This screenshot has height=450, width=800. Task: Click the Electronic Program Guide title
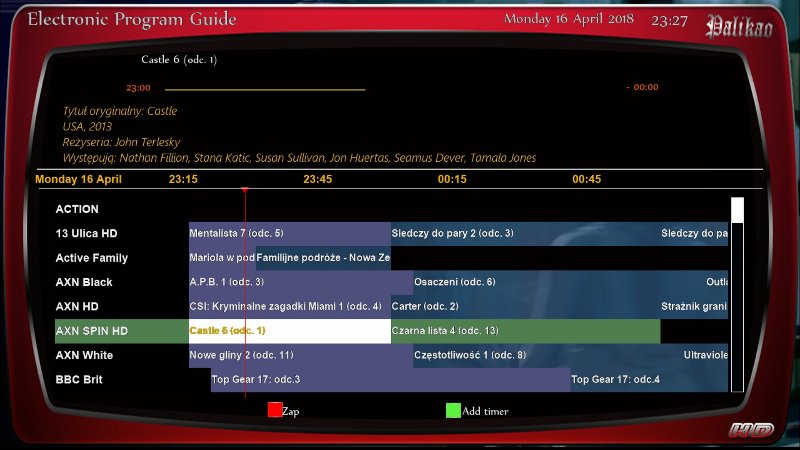point(132,19)
